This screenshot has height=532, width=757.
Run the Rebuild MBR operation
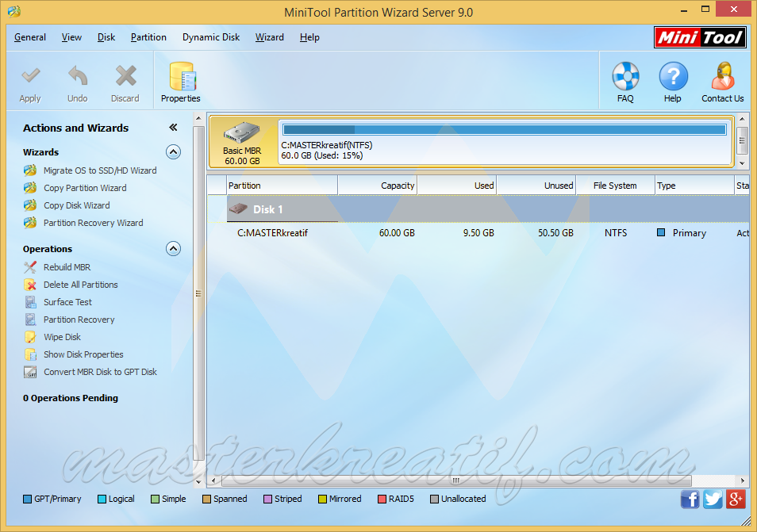coord(67,267)
